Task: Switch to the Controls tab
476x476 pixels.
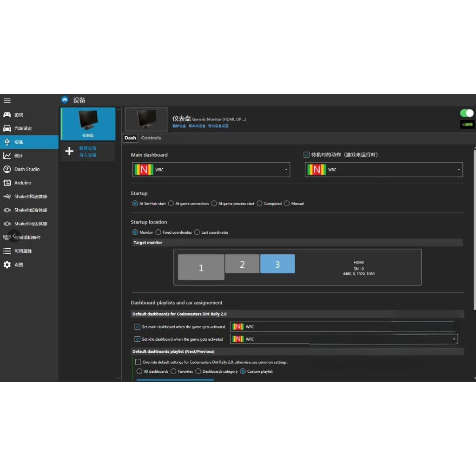Action: tap(151, 138)
